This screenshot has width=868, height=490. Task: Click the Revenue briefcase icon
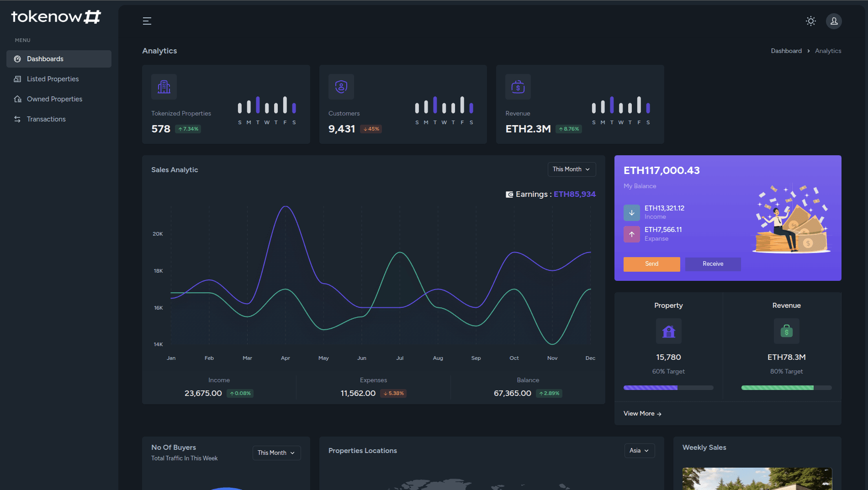click(518, 87)
